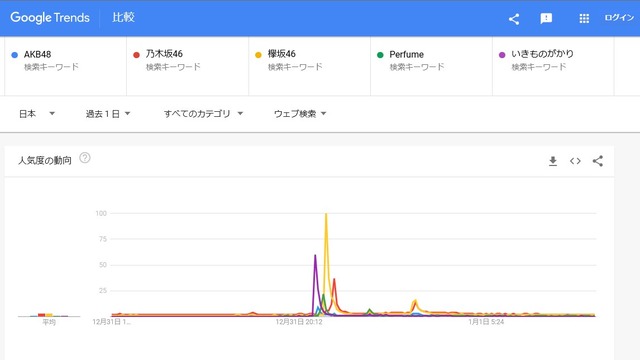Open the 過去 1 日 time range dropdown
The image size is (640, 360).
click(x=108, y=114)
